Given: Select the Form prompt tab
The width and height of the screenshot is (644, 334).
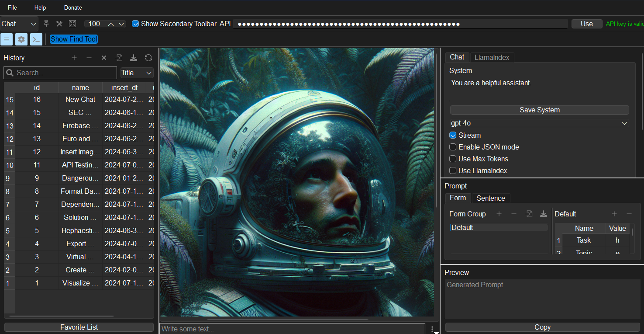Looking at the screenshot, I should pyautogui.click(x=458, y=198).
